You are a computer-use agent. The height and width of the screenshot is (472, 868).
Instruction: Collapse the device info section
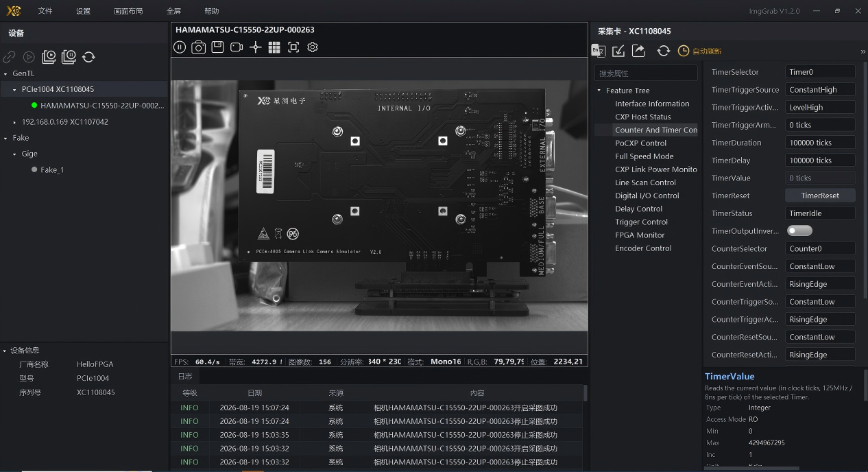(x=5, y=351)
